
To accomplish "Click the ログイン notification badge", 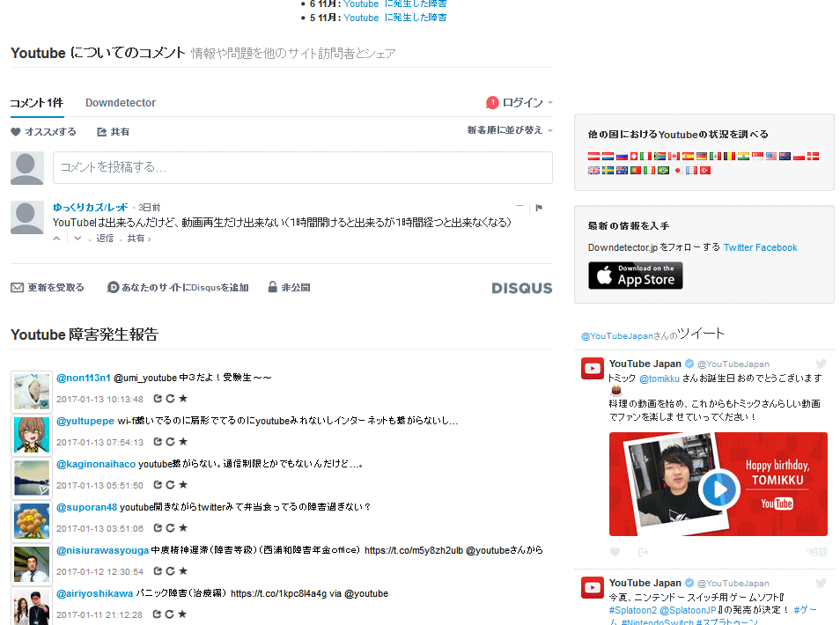I will point(492,102).
